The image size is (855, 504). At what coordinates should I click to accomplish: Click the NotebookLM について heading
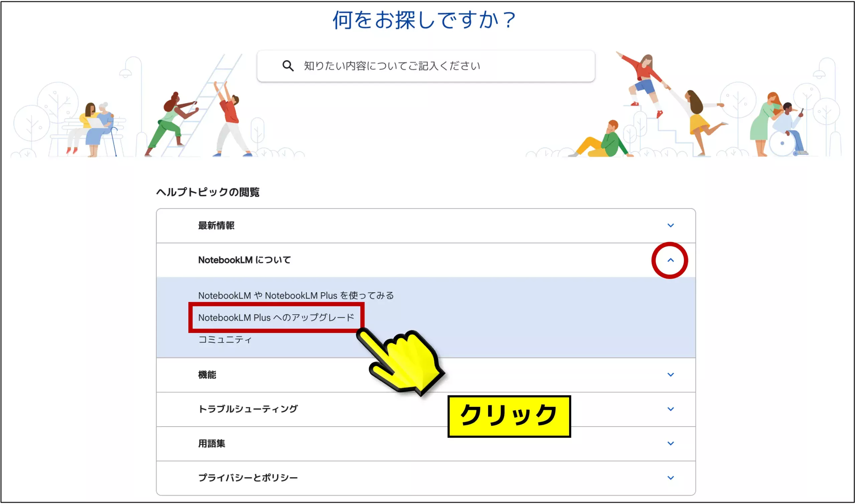pyautogui.click(x=244, y=260)
